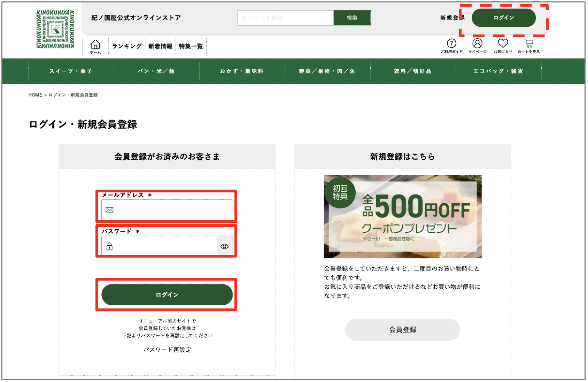Select the スイーツ・菓子 category tab

(x=70, y=71)
